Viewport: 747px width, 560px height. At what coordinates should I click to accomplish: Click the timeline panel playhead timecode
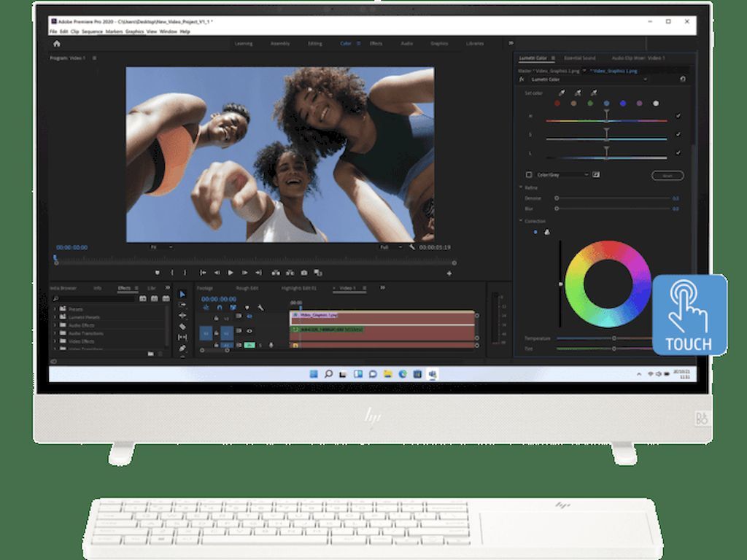[x=219, y=299]
